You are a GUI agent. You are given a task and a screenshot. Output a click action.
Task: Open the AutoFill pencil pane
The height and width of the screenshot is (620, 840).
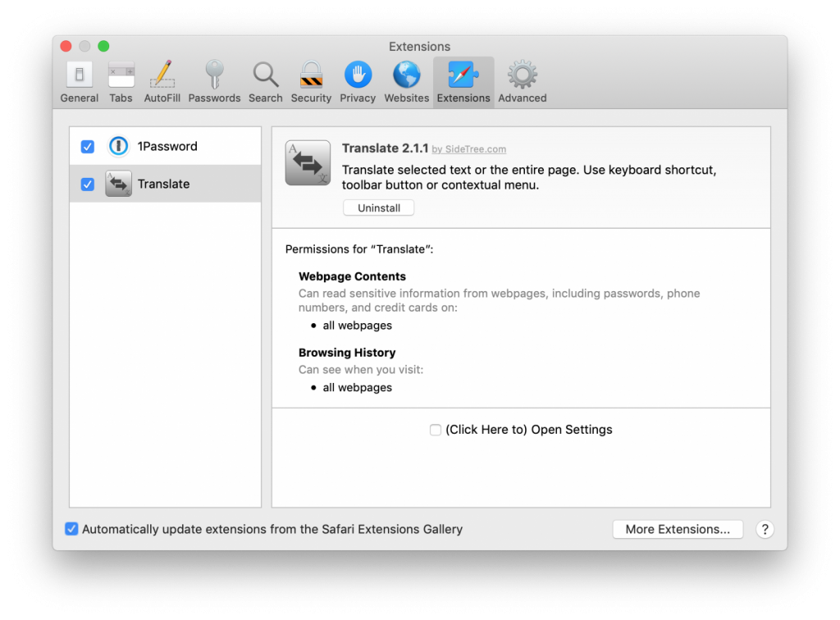point(162,82)
